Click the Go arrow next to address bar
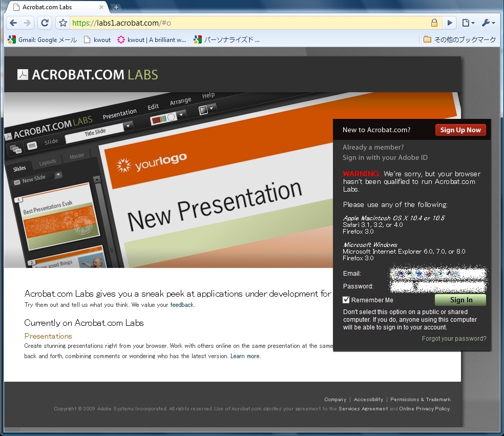Viewport: 504px width, 436px height. click(450, 23)
